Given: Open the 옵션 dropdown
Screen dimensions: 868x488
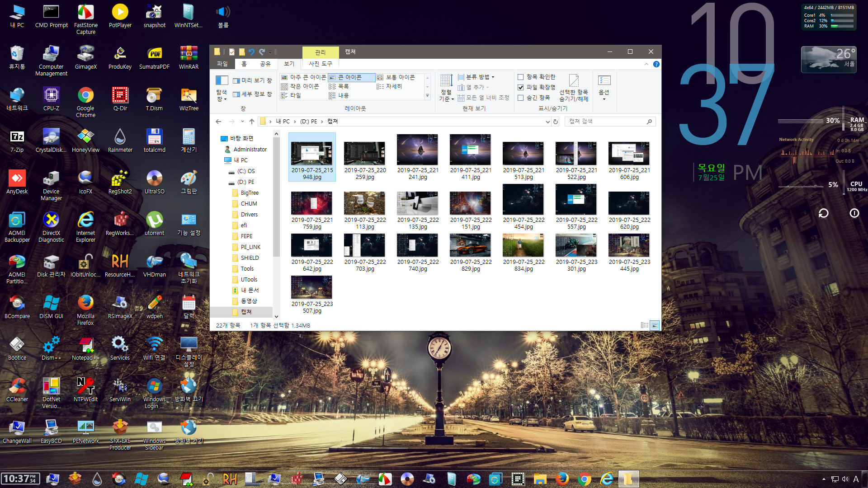Looking at the screenshot, I should [604, 88].
